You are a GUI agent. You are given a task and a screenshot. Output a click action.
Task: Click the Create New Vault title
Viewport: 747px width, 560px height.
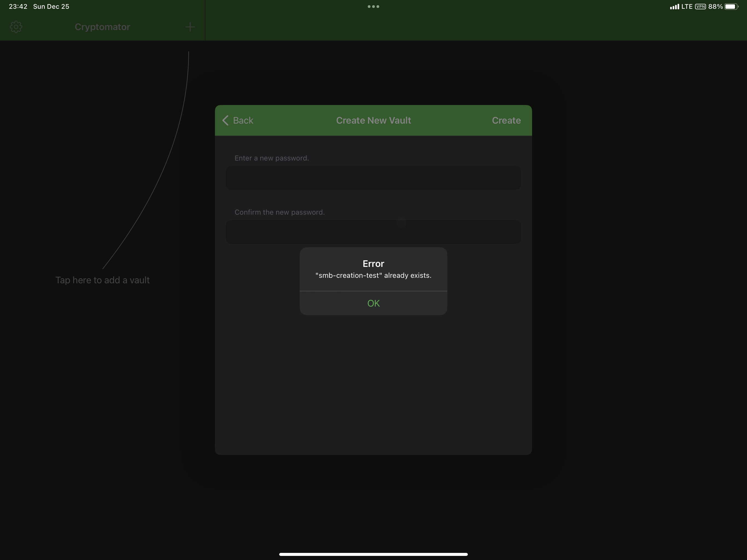click(373, 120)
